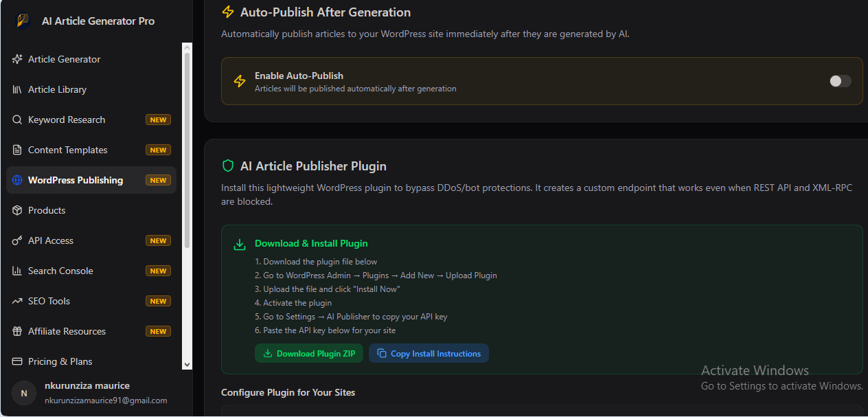Screen dimensions: 868x417
Task: Click the user avatar with letter N
Action: tap(24, 393)
